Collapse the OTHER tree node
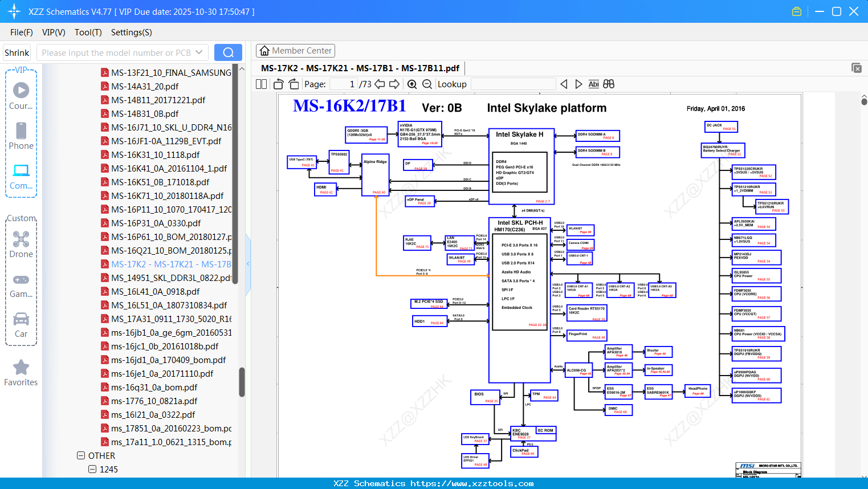868x489 pixels. tap(81, 456)
